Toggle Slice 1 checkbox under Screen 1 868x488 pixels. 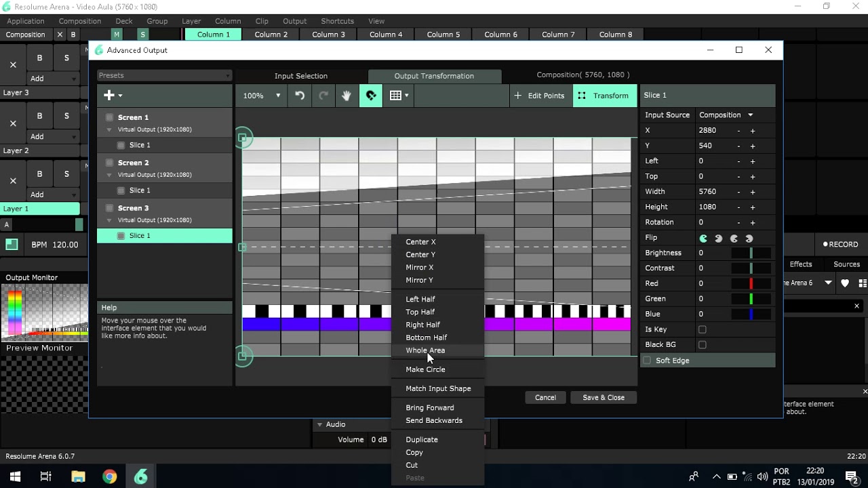click(121, 145)
